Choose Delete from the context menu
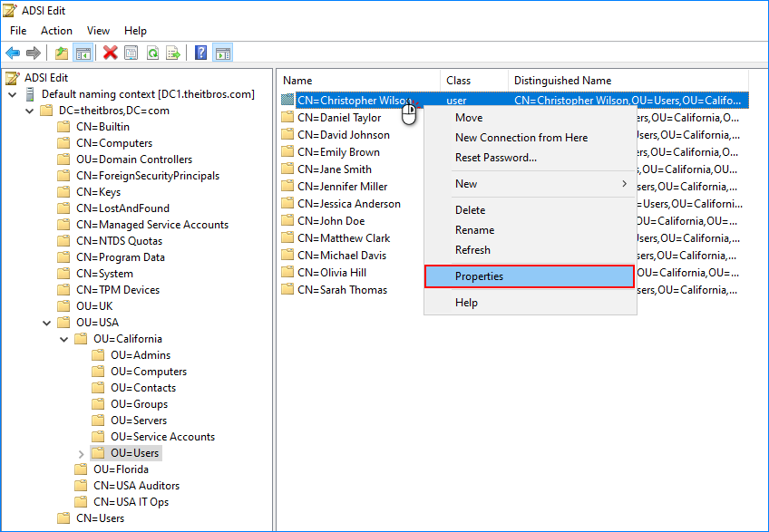Screen dimensions: 769x532 [531, 210]
